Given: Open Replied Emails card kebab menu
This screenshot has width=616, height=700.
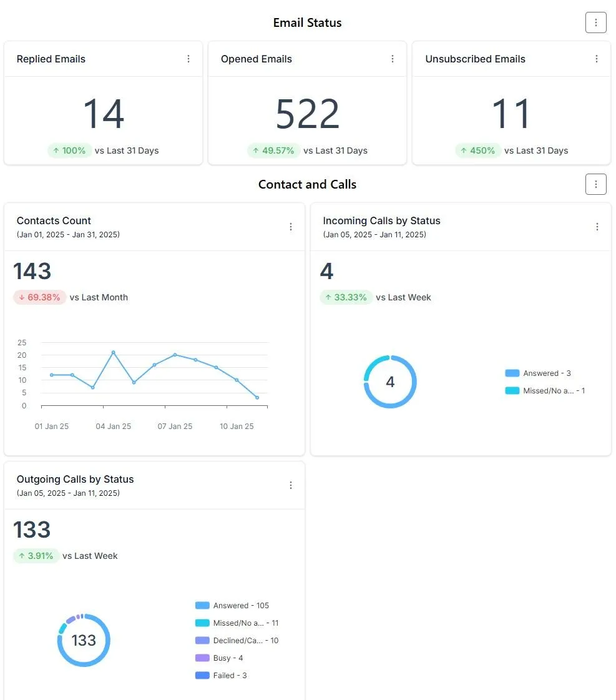Looking at the screenshot, I should point(188,59).
